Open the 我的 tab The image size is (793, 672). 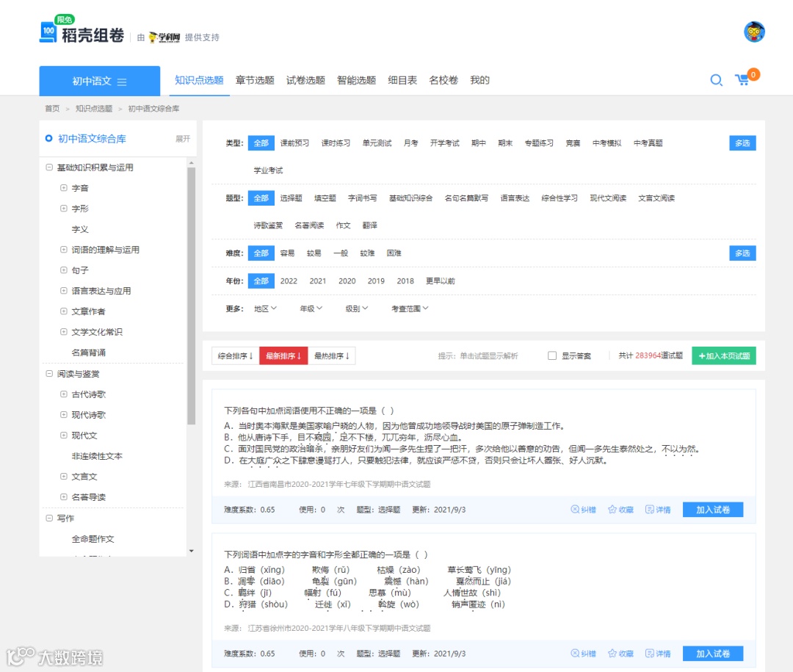[480, 80]
